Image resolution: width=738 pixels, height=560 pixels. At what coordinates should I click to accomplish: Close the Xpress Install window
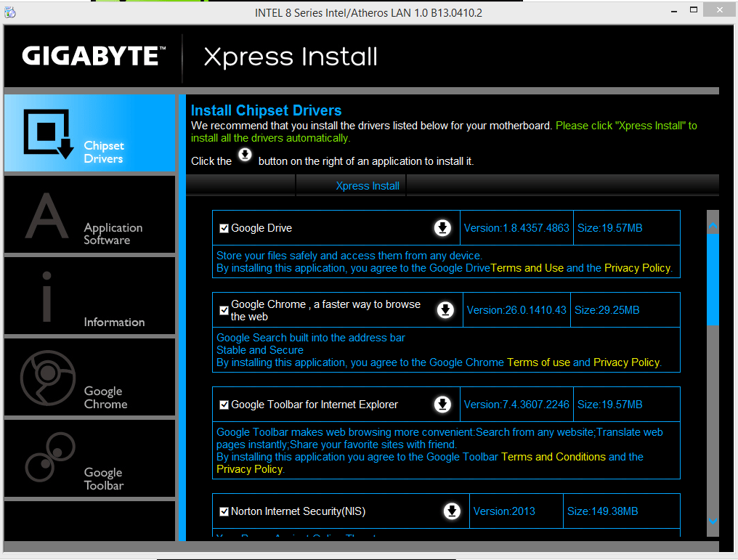[x=720, y=10]
